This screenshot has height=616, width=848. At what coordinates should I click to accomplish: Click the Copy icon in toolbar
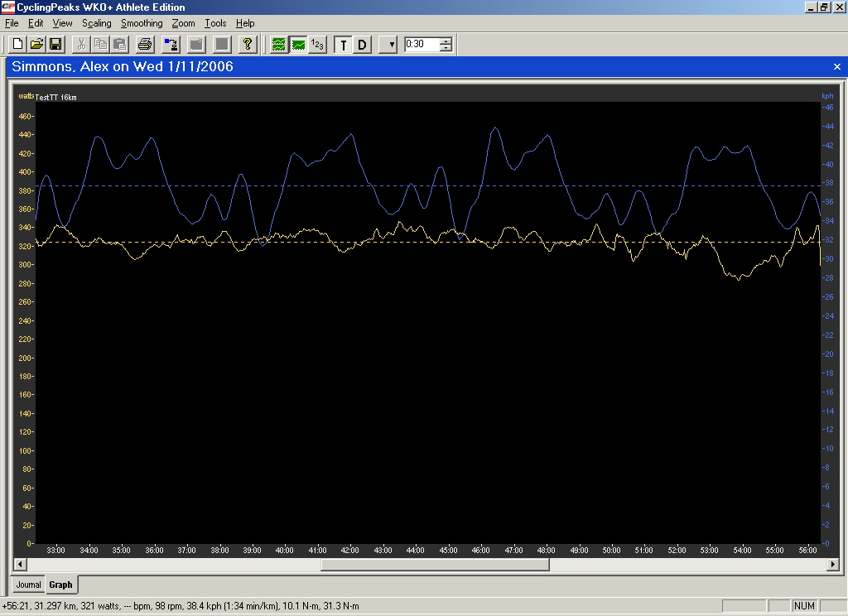tap(100, 45)
